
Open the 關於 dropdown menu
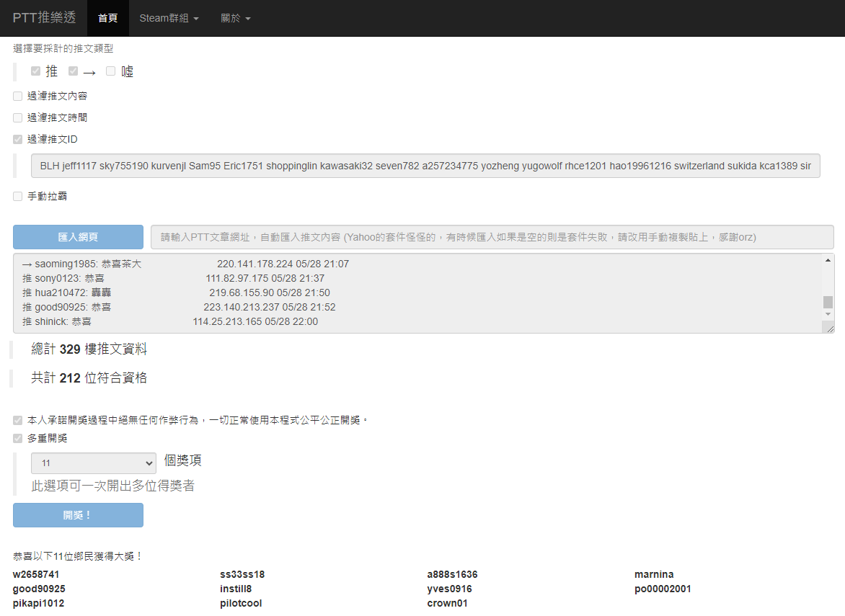[236, 18]
